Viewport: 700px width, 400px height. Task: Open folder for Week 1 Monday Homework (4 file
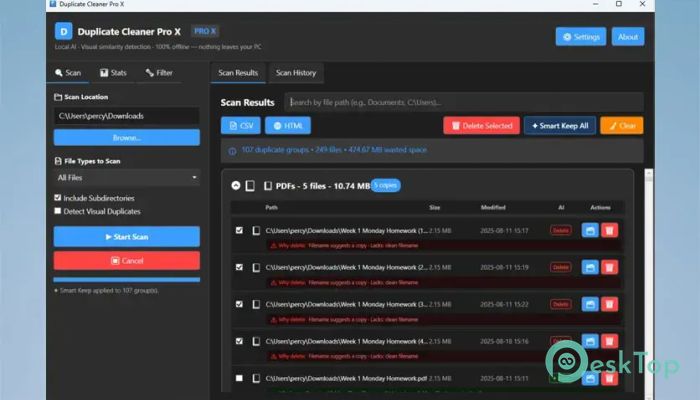coord(590,342)
